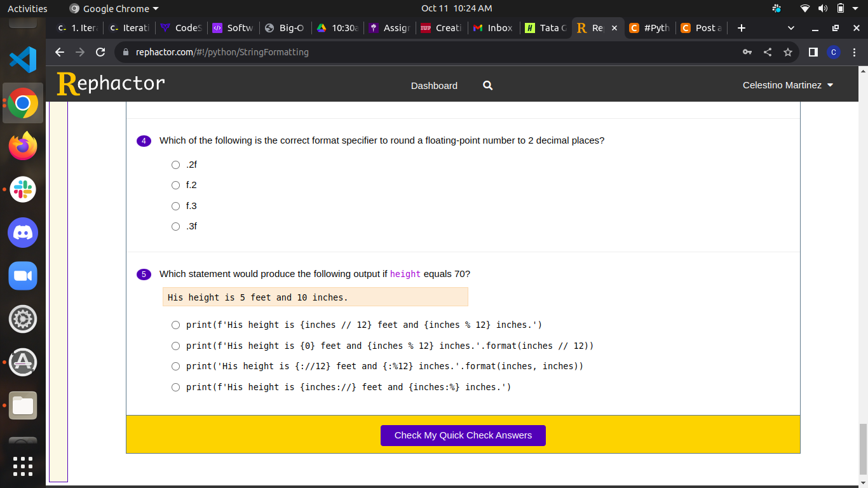The image size is (868, 488).
Task: Click the share icon in the address bar
Action: click(x=767, y=52)
